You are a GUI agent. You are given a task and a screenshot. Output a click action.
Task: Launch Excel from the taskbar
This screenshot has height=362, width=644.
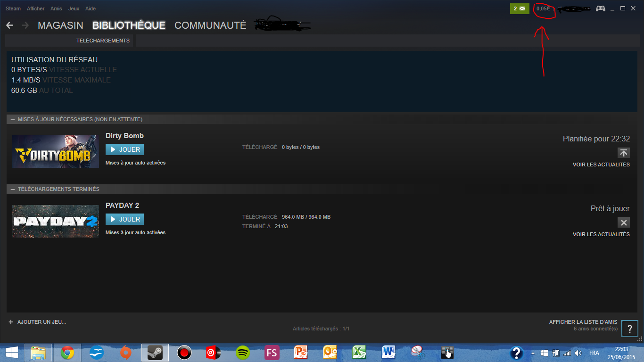click(x=359, y=352)
